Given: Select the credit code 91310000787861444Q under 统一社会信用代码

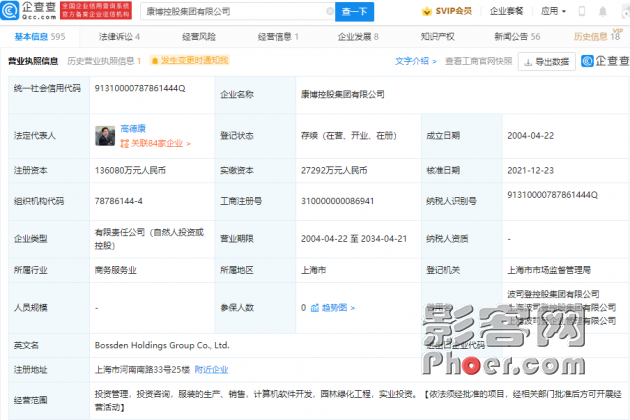Looking at the screenshot, I should [x=140, y=88].
